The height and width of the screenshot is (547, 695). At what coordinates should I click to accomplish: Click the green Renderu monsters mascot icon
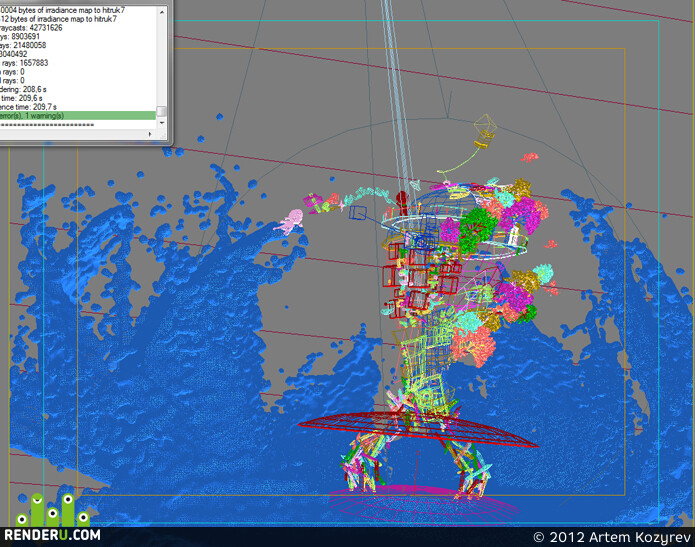[x=52, y=510]
